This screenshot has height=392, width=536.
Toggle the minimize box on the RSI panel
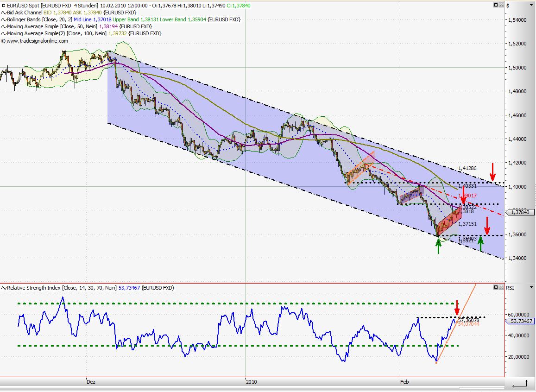coord(496,287)
